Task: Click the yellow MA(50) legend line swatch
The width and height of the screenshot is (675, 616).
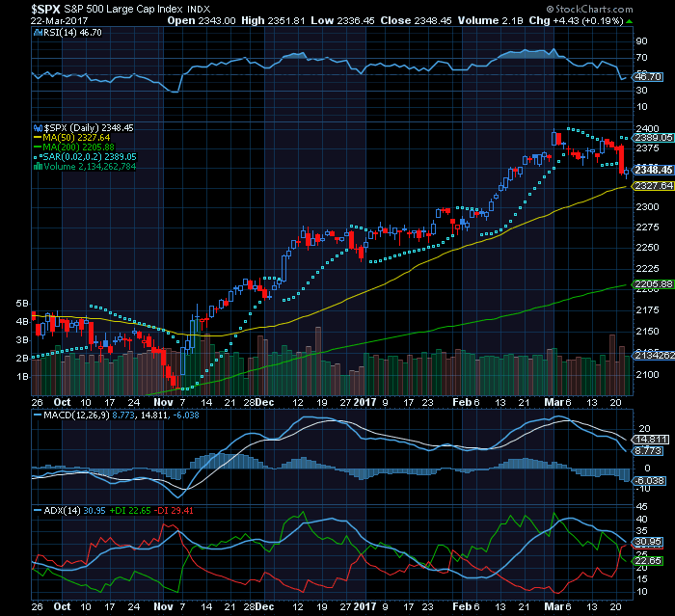Action: coord(38,138)
